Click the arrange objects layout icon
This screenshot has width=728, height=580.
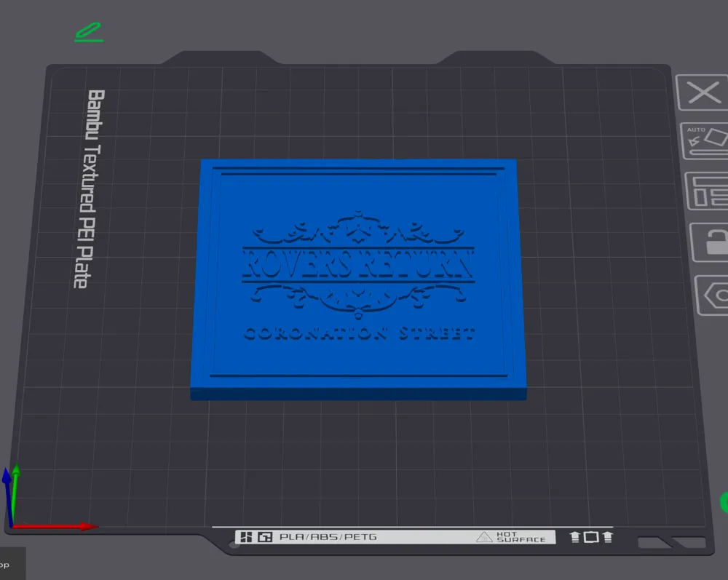click(708, 191)
